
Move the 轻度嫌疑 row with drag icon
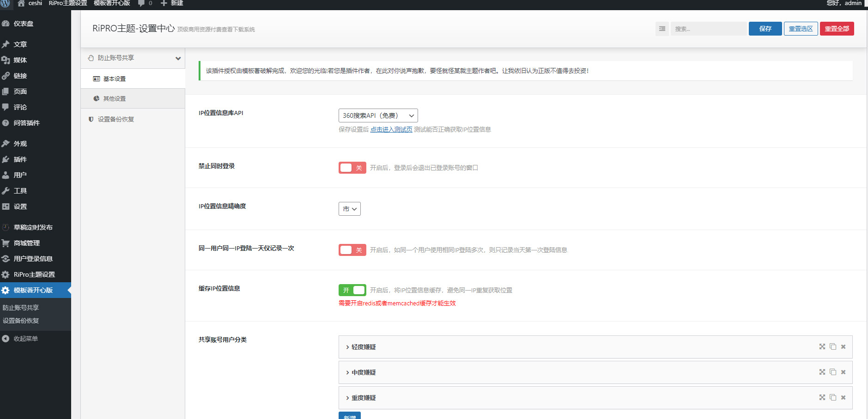(822, 346)
